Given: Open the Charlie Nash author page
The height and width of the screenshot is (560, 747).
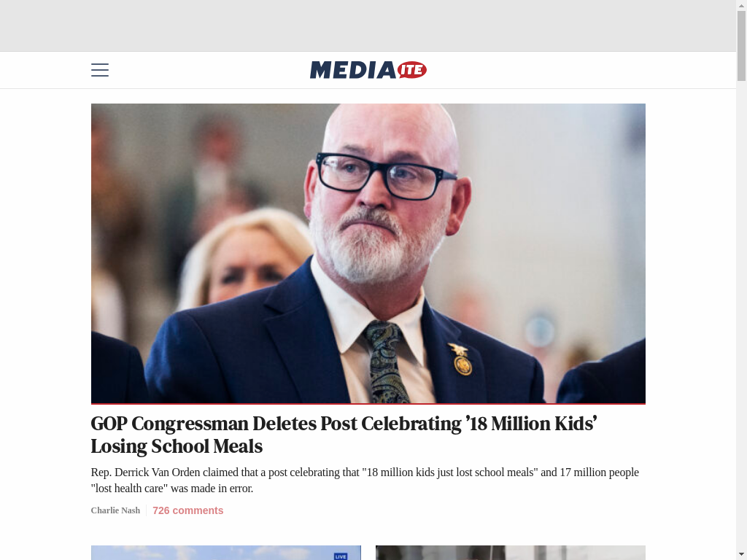Looking at the screenshot, I should click(x=115, y=510).
